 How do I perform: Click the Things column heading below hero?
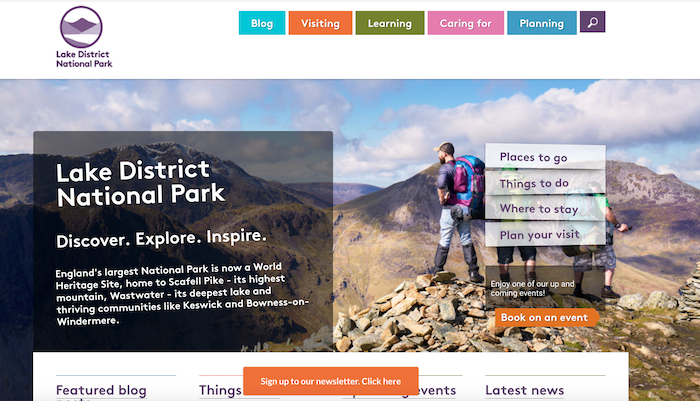pyautogui.click(x=219, y=390)
